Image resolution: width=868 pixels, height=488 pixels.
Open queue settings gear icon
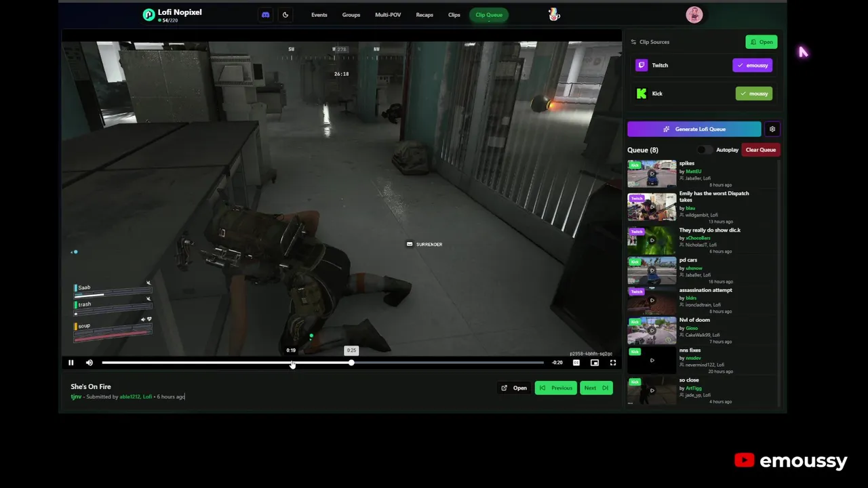tap(772, 129)
